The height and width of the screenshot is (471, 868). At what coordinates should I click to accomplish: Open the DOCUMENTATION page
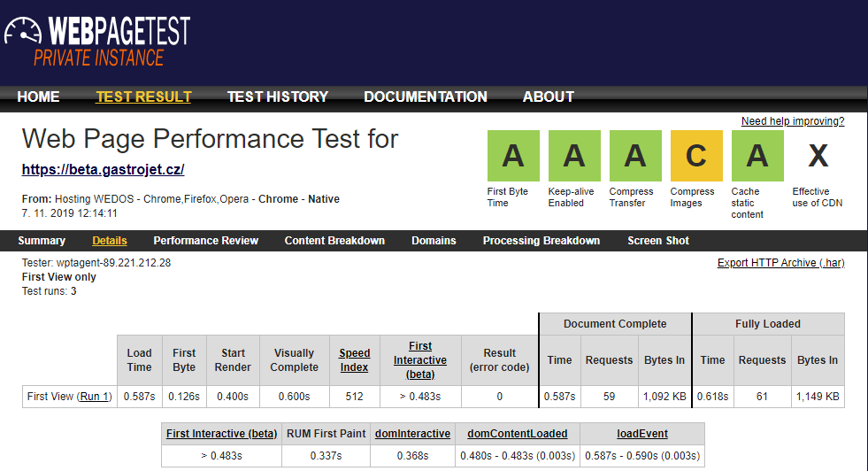[425, 97]
